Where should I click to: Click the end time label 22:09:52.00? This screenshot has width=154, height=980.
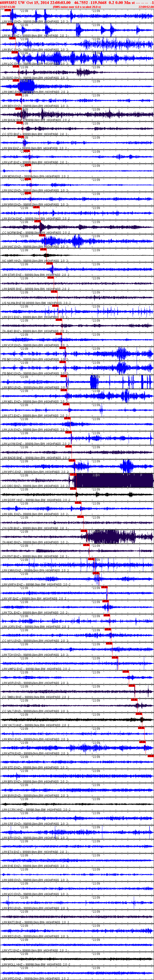tap(146, 7)
